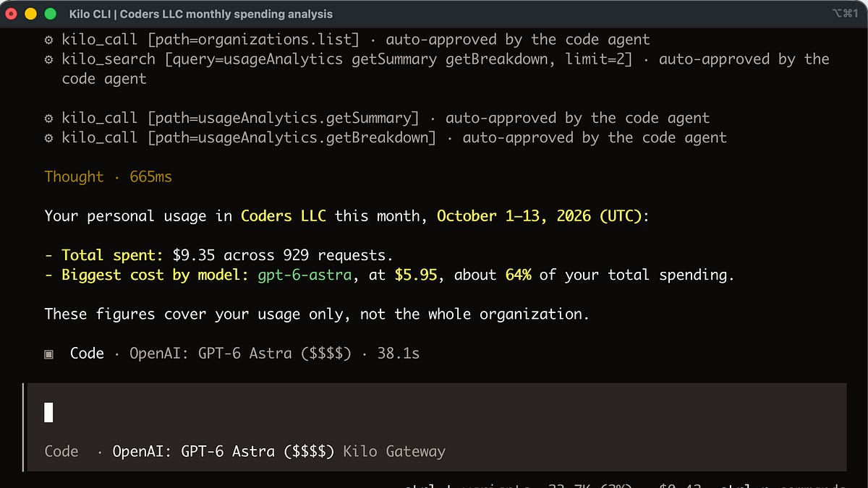Click the highlighted "64%" percentage
The height and width of the screenshot is (488, 868).
point(518,275)
